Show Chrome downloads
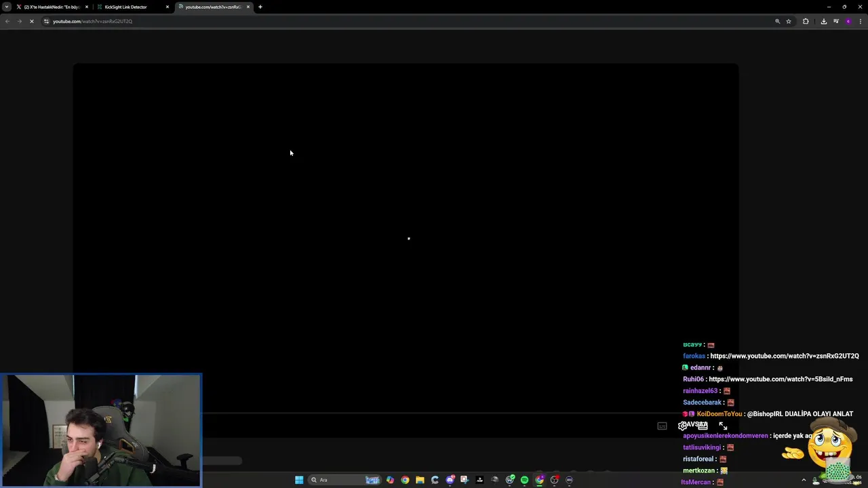Screen dimensions: 868x488 click(x=824, y=21)
